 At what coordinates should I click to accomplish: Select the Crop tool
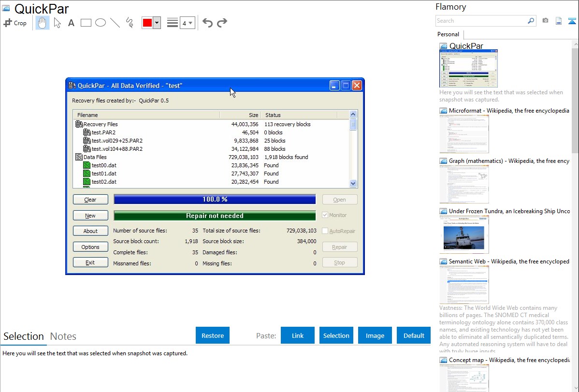[15, 23]
